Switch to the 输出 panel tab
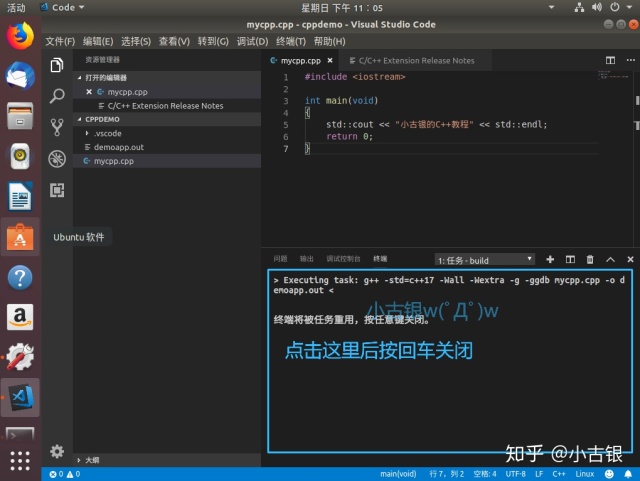The width and height of the screenshot is (640, 481). tap(307, 258)
